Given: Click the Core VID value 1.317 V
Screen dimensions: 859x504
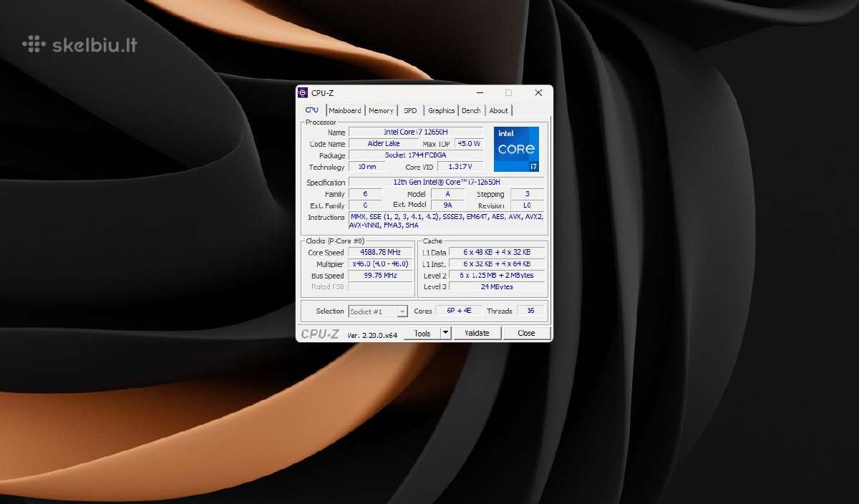Looking at the screenshot, I should click(x=460, y=167).
